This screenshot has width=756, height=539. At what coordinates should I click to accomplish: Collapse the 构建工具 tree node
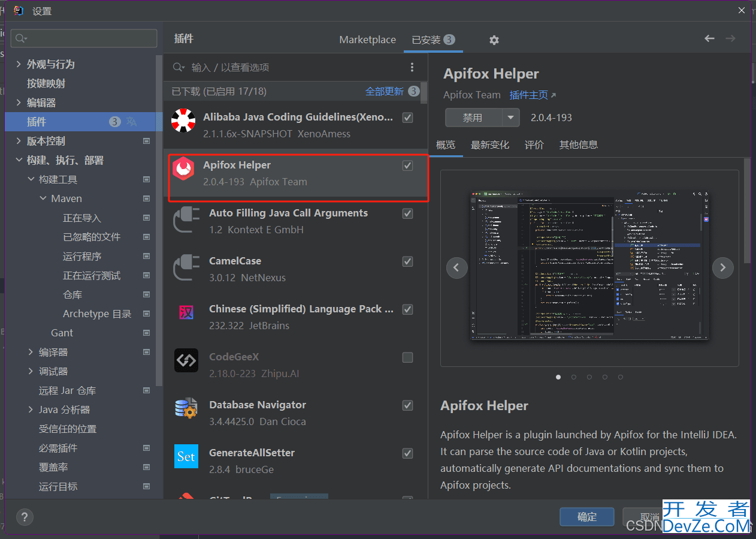pyautogui.click(x=31, y=179)
